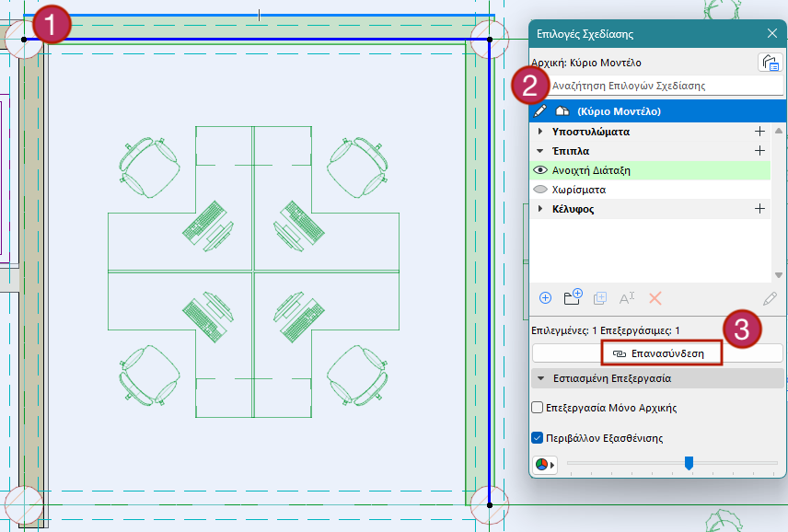Expand the Κέλυφος option set

pos(540,209)
